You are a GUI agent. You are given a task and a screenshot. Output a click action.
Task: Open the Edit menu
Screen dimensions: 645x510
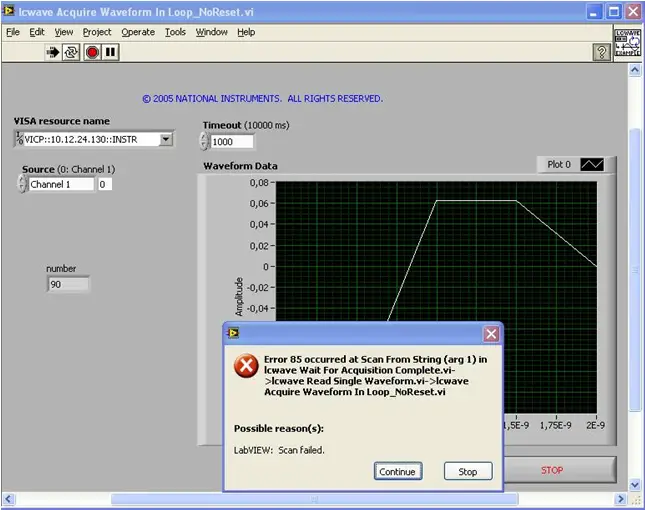pos(37,32)
